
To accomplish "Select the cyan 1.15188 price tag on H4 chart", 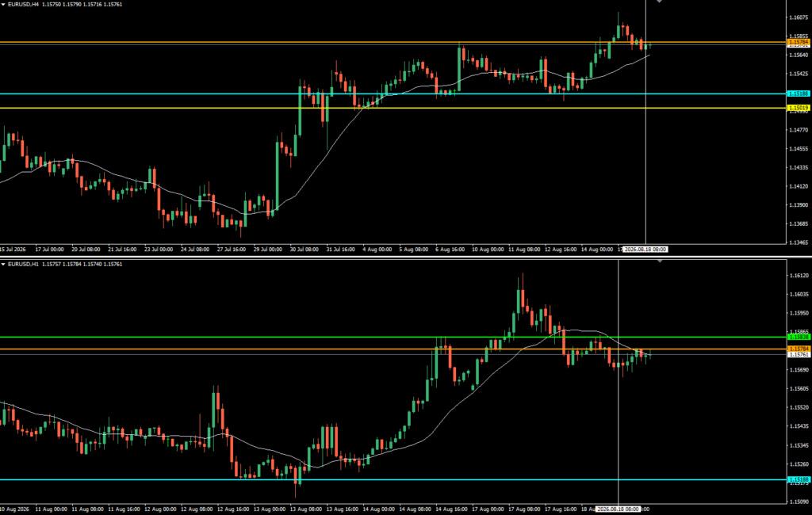I will (798, 93).
